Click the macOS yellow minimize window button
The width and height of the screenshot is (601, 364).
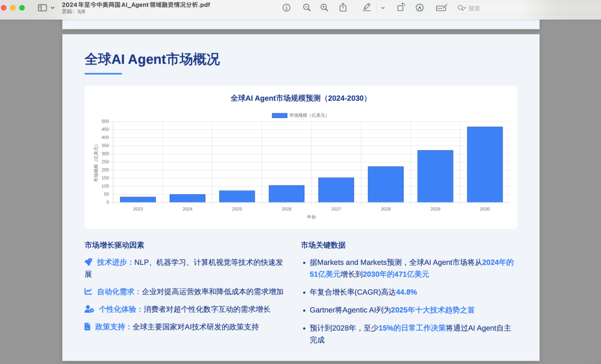click(13, 8)
